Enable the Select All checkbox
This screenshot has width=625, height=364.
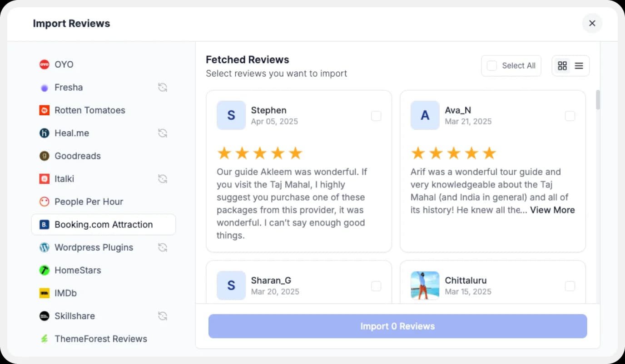[x=491, y=65]
